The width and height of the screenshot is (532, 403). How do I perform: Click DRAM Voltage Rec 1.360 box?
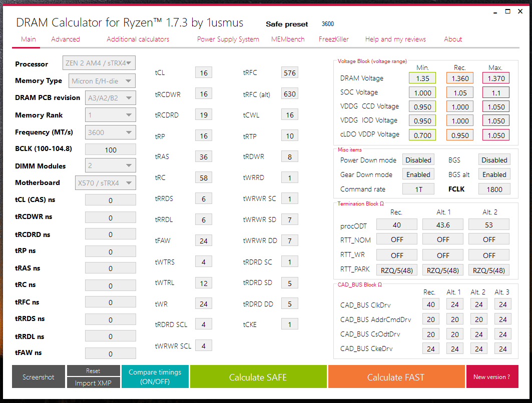[x=460, y=78]
